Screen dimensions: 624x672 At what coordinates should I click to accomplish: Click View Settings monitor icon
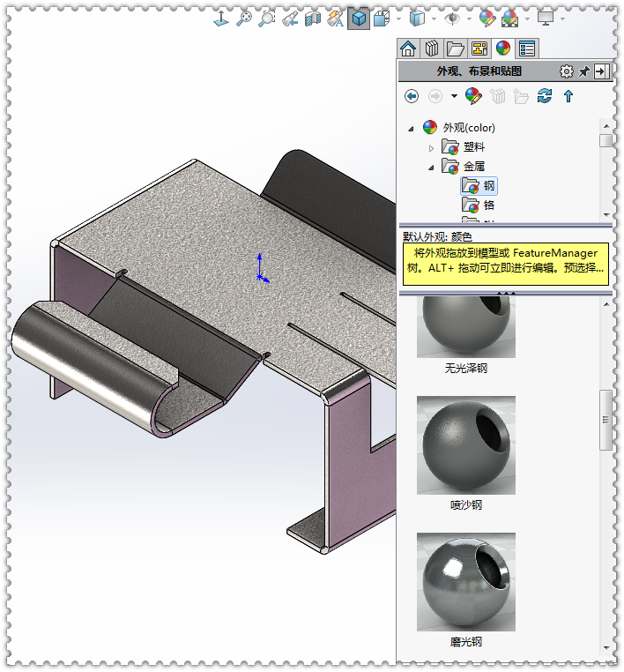546,19
